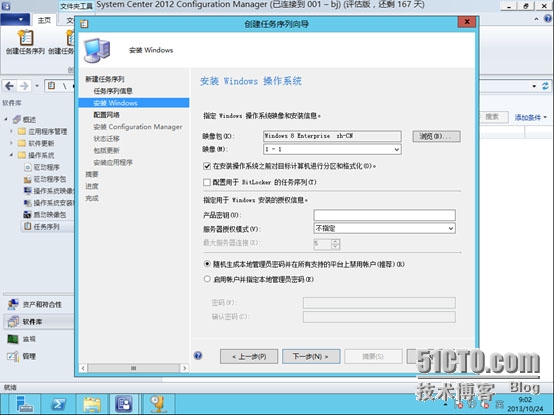This screenshot has height=415, width=554.
Task: Click 上一步 previous button
Action: pos(249,356)
